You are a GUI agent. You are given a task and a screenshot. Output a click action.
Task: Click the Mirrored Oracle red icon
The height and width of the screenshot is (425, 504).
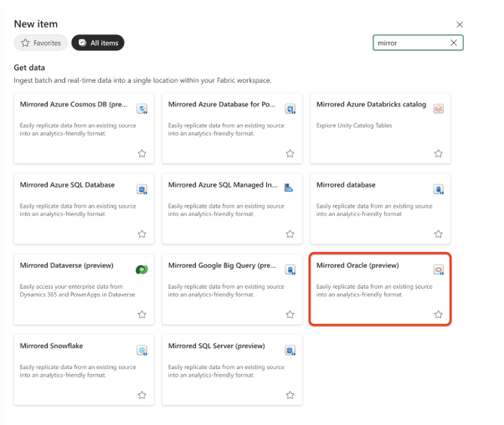click(438, 269)
